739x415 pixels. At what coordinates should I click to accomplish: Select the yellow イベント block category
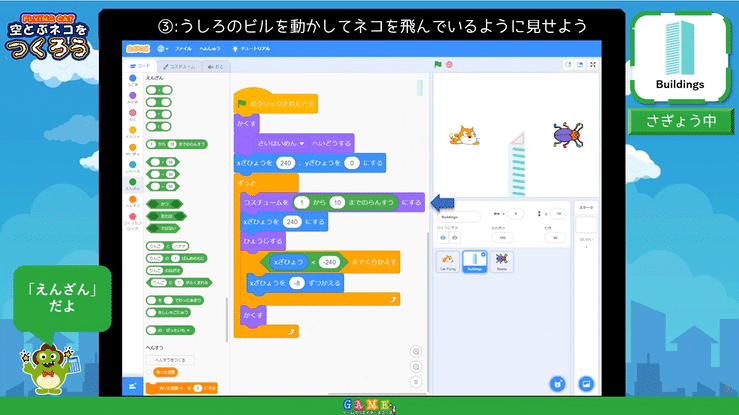pyautogui.click(x=133, y=132)
